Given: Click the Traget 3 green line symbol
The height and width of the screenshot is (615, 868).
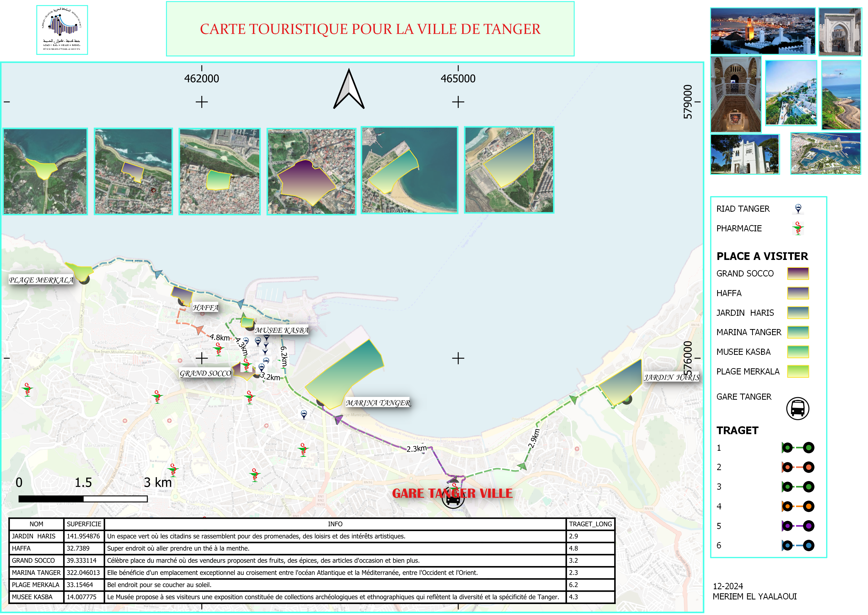Looking at the screenshot, I should click(x=798, y=487).
